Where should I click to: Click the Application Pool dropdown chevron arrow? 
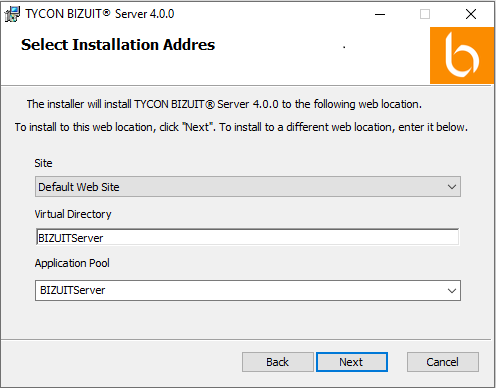[x=452, y=291]
